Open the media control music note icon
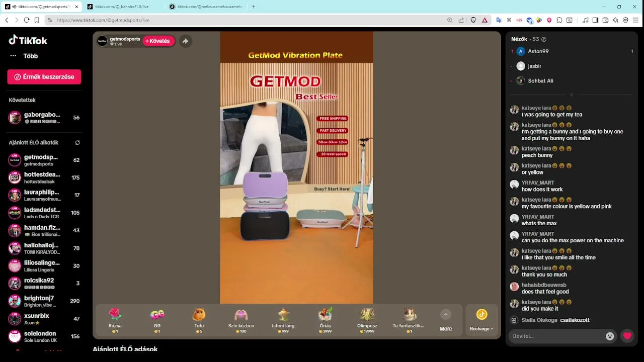This screenshot has height=362, width=644. coord(585,20)
